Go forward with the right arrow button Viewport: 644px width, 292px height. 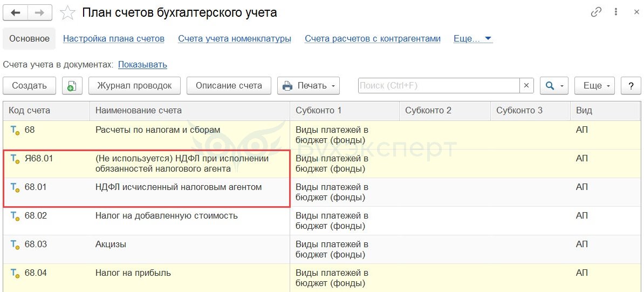(x=40, y=13)
